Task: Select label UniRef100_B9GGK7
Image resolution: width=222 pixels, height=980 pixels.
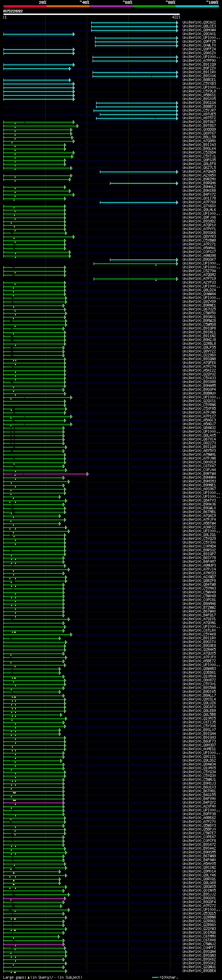Action: (199, 259)
